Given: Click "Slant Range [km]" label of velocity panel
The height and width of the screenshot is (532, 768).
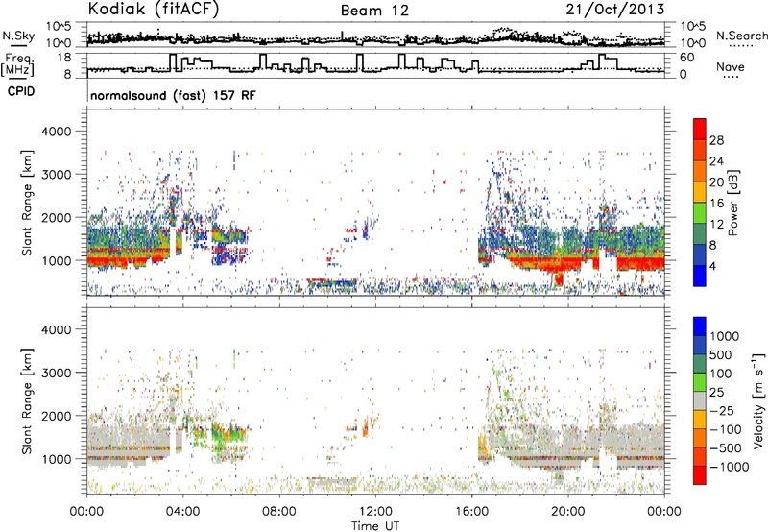Looking at the screenshot, I should 27,400.
